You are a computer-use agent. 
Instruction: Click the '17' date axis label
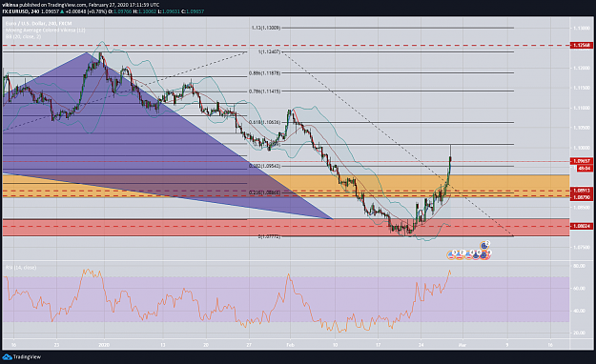379,345
